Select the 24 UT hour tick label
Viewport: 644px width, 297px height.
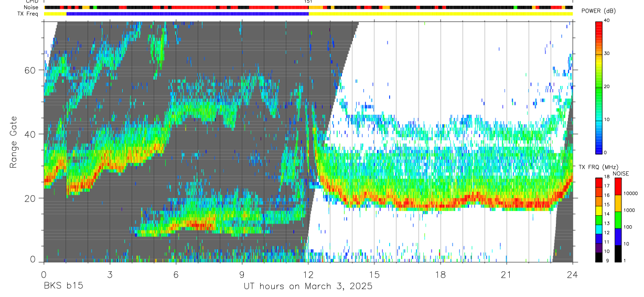click(573, 274)
